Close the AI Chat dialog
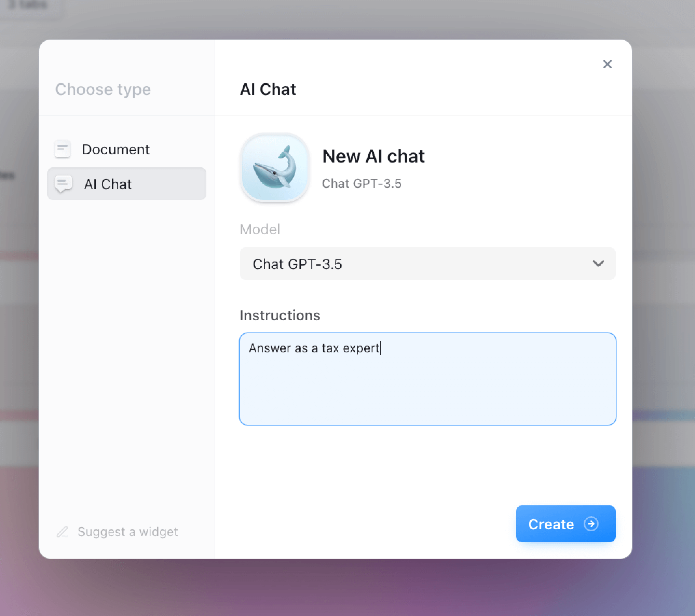The height and width of the screenshot is (616, 695). pyautogui.click(x=607, y=64)
